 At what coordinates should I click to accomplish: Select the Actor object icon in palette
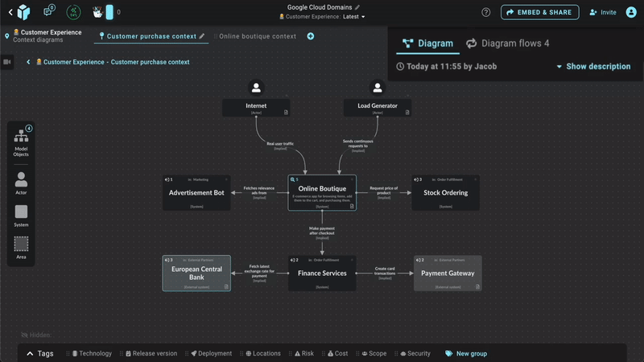[x=21, y=183]
